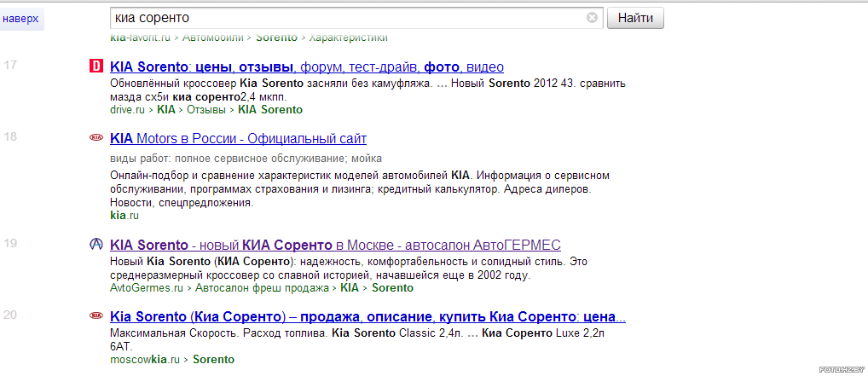Click text 'мазда сх5и киа соренто2,4 мкпп.'
Screen dimensions: 868x376
(x=199, y=97)
